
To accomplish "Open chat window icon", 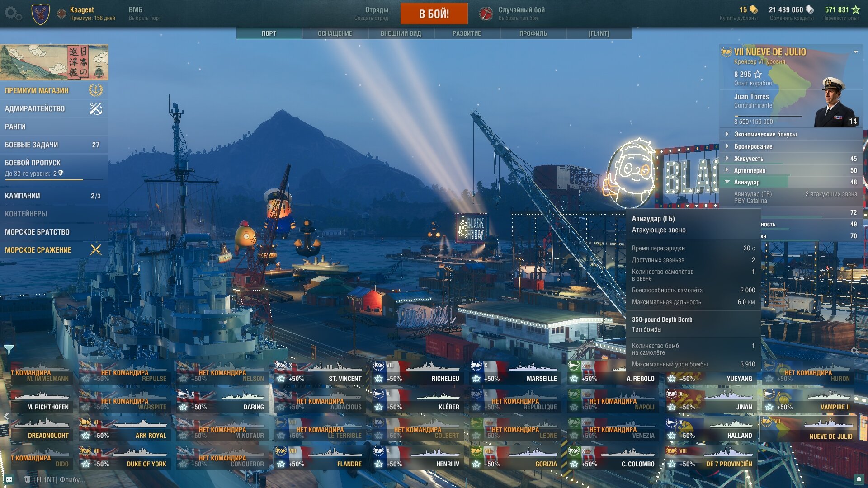I will click(9, 479).
